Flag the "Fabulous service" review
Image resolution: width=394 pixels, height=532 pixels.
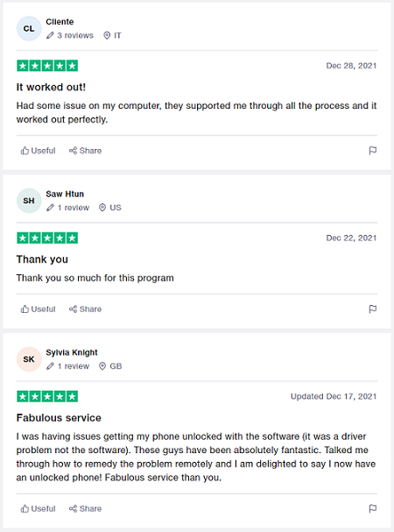pos(373,508)
